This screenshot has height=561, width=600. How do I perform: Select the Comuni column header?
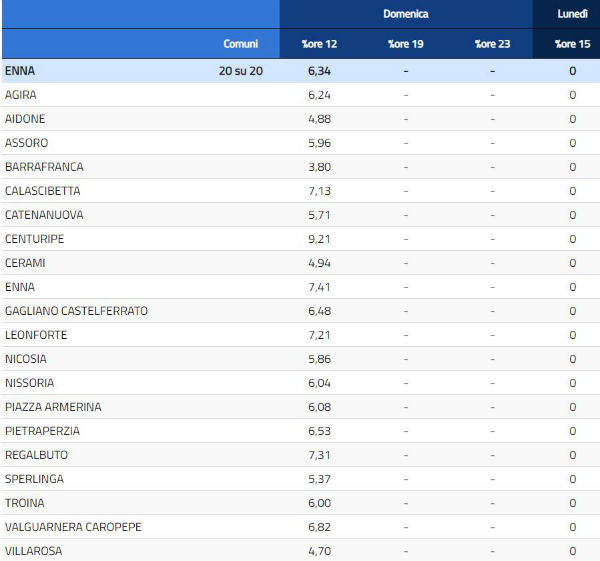[240, 44]
